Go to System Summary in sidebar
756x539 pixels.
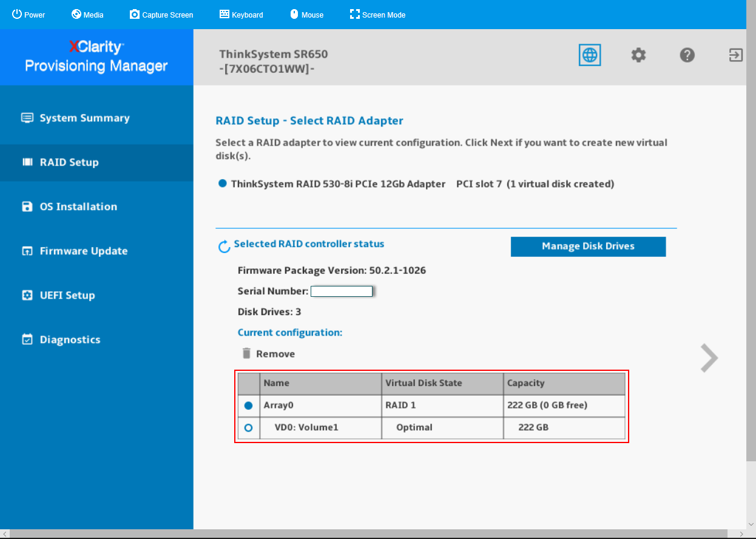pyautogui.click(x=96, y=118)
